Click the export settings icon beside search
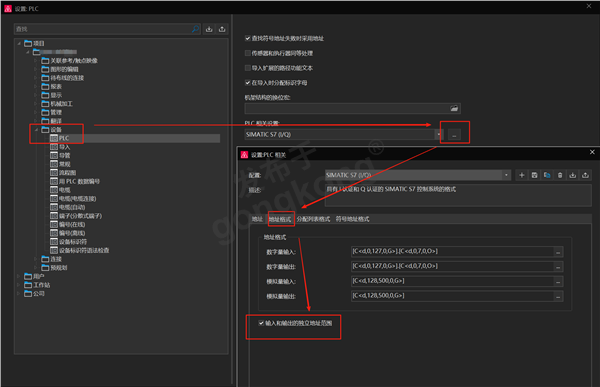600x387 pixels. pyautogui.click(x=222, y=29)
